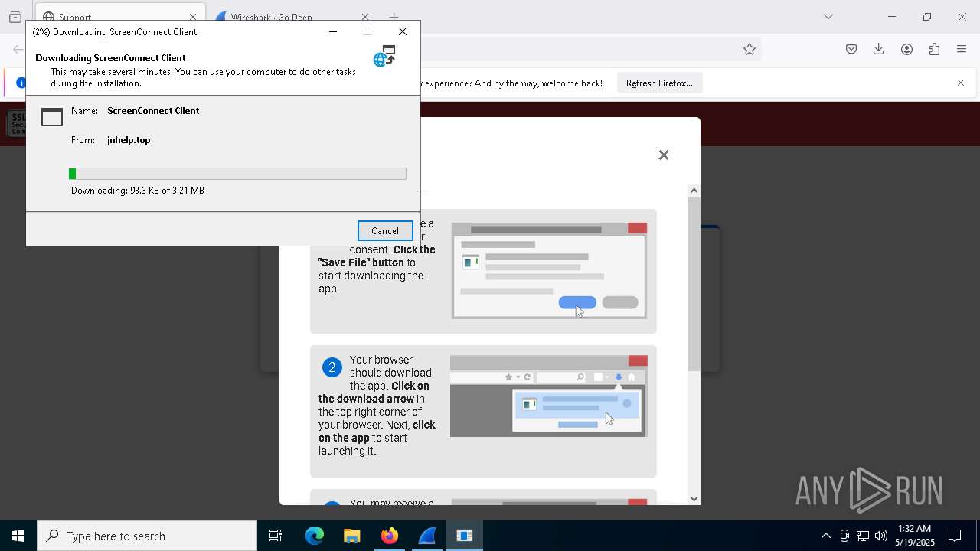
Task: Open Wireshark from the taskbar
Action: pos(426,536)
